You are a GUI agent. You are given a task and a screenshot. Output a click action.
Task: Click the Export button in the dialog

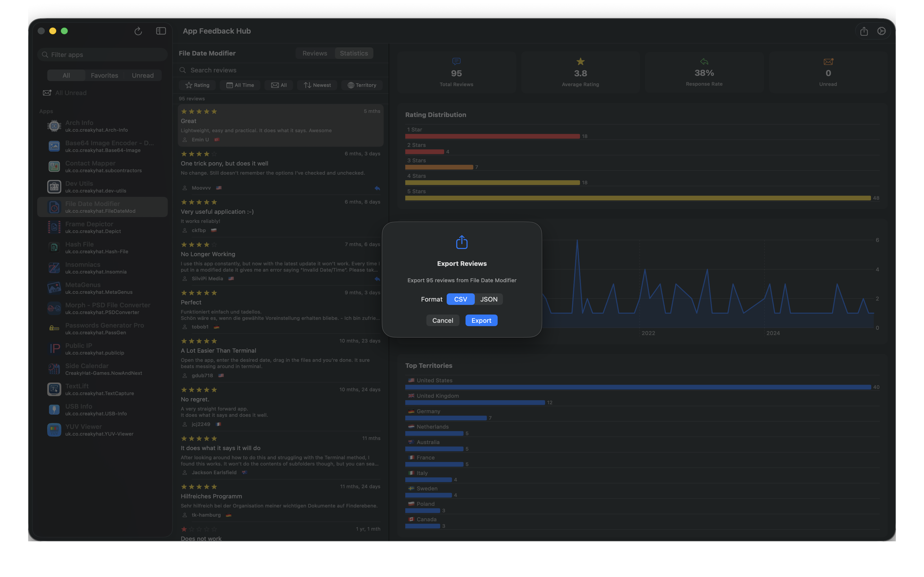pos(481,320)
